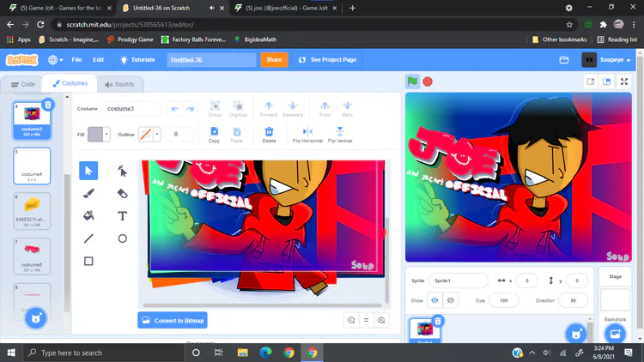Click Convert to Bitmap button
Screen dimensions: 644x362
point(173,321)
